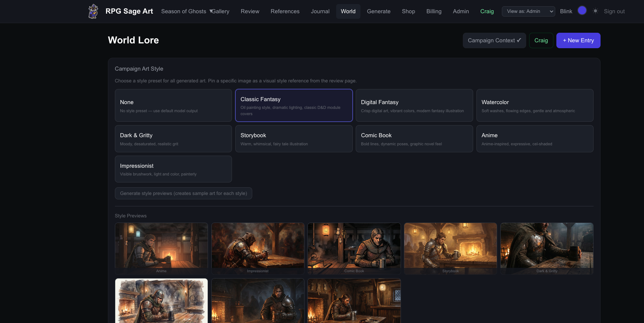
Task: Click the green Craig button beside Campaign Context
Action: (541, 40)
